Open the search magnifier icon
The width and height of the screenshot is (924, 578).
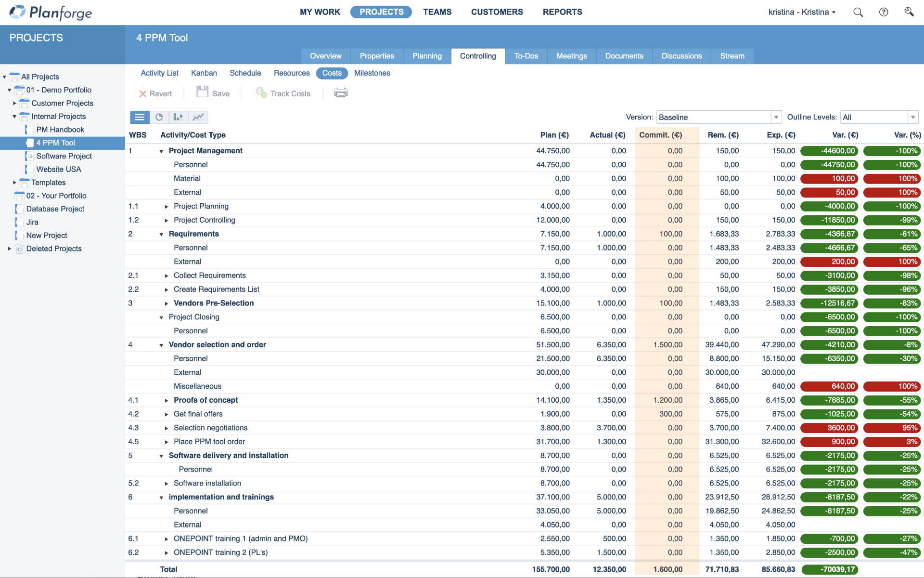tap(858, 12)
